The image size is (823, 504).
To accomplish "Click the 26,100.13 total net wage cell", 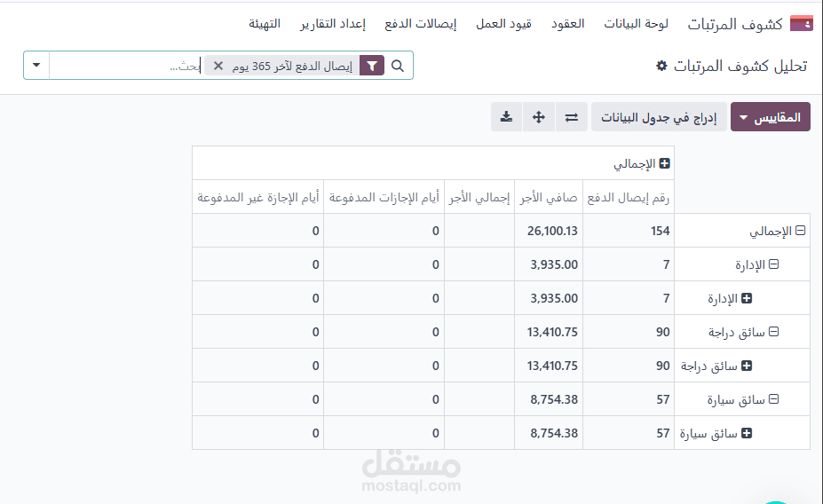I will click(x=549, y=231).
